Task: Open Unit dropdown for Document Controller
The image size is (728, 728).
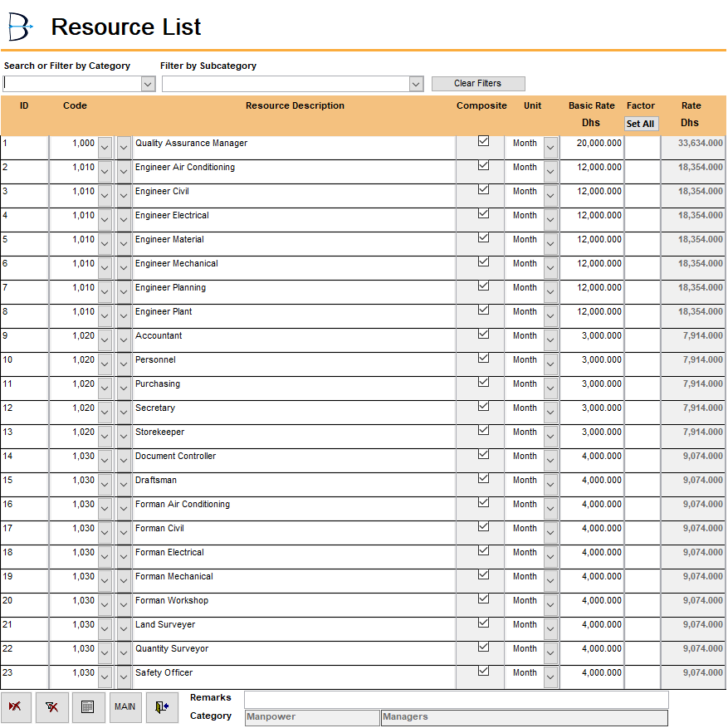Action: (x=550, y=461)
